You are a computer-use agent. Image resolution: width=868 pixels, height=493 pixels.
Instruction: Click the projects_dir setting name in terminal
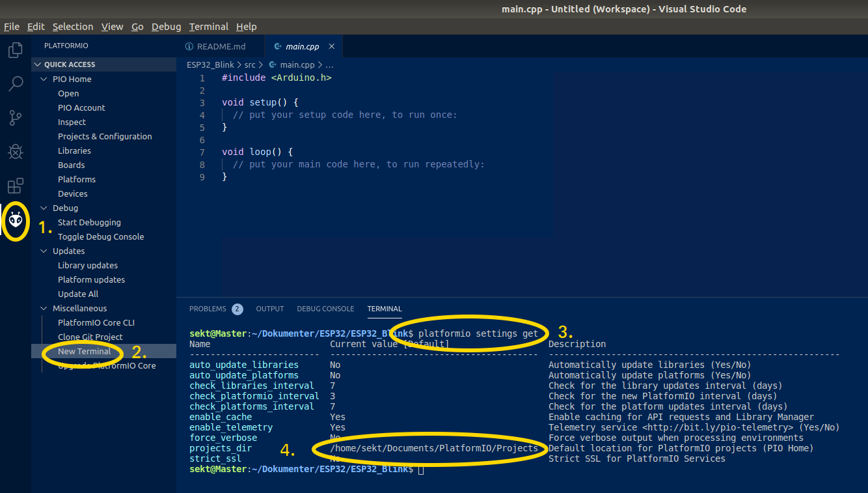point(221,448)
